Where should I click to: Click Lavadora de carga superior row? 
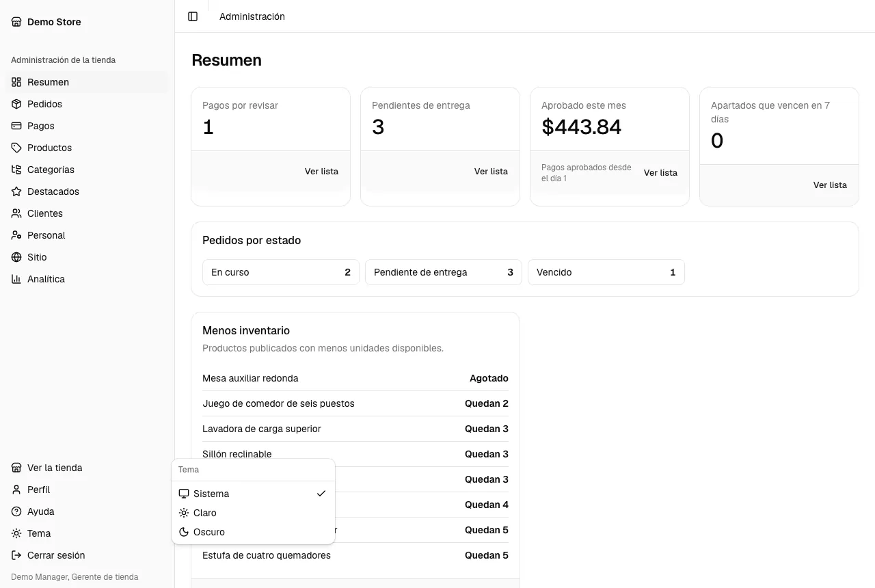pyautogui.click(x=355, y=429)
